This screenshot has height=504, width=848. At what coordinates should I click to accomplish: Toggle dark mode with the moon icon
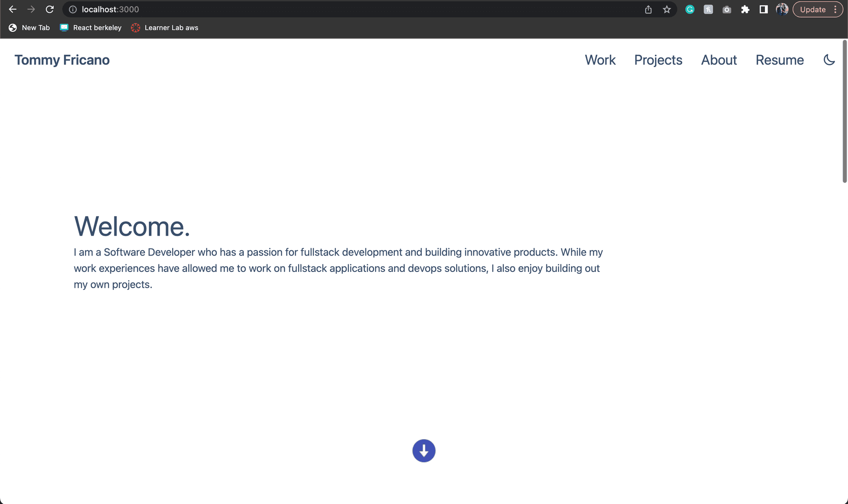(829, 60)
